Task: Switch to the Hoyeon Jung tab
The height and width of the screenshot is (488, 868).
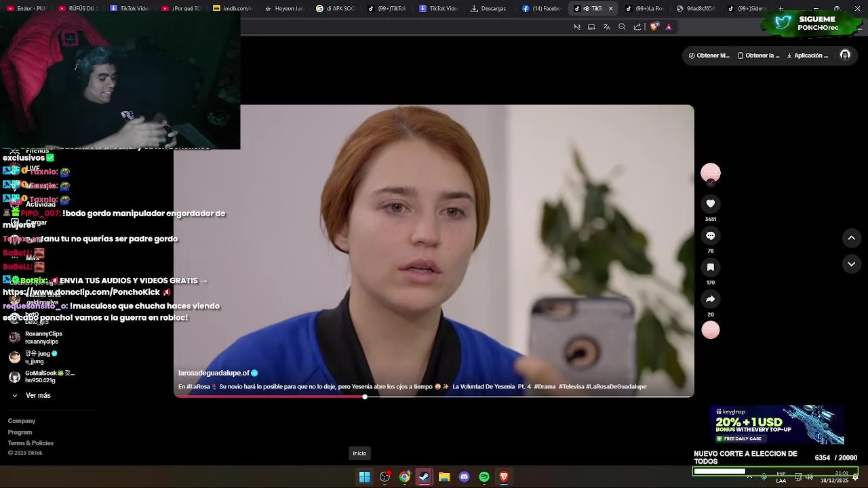Action: pos(284,9)
